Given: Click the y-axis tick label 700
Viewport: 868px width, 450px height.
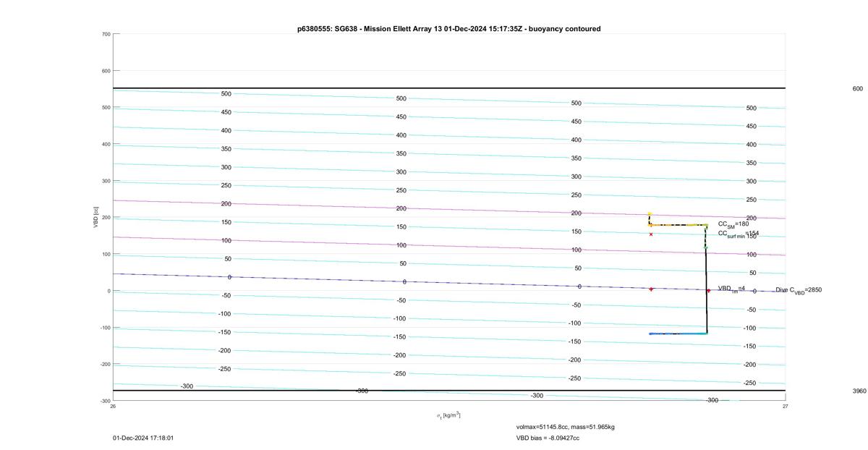Looking at the screenshot, I should [x=106, y=34].
